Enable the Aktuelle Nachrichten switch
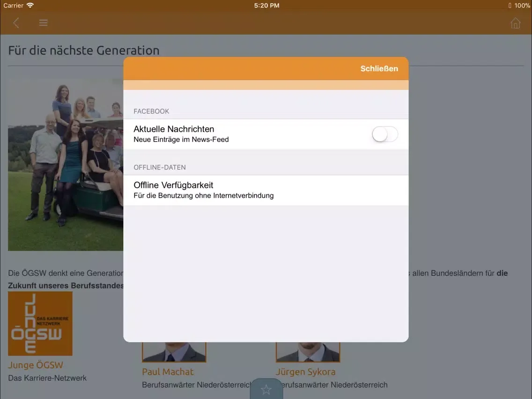This screenshot has height=399, width=532. click(x=385, y=134)
